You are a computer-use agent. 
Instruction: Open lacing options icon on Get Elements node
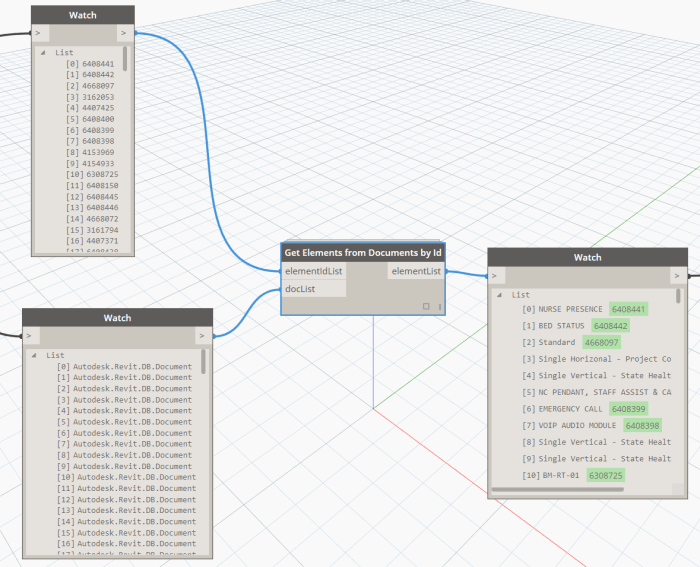coord(439,306)
